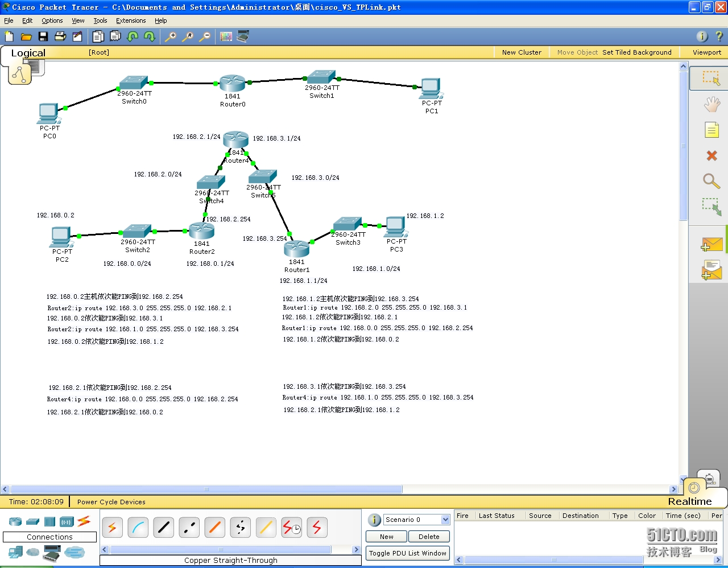This screenshot has width=728, height=568.
Task: Select PC3 in the workspace
Action: [x=396, y=227]
